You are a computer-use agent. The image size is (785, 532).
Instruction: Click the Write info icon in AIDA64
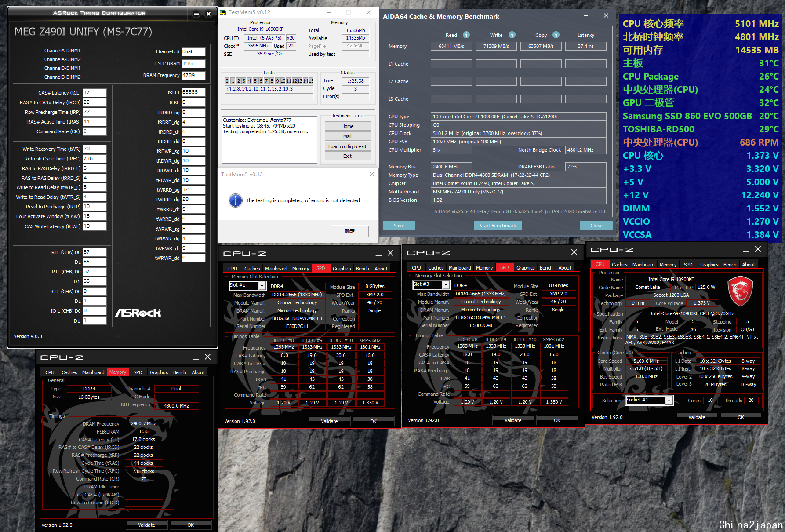click(512, 35)
